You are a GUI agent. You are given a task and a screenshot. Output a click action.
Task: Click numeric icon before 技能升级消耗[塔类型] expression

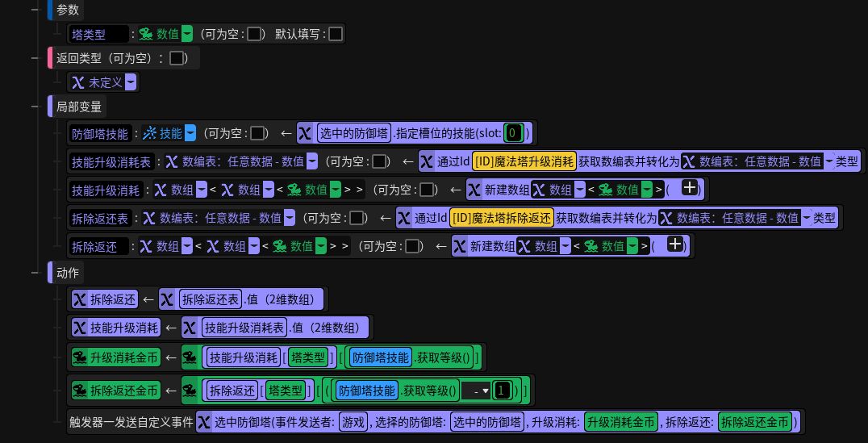190,357
